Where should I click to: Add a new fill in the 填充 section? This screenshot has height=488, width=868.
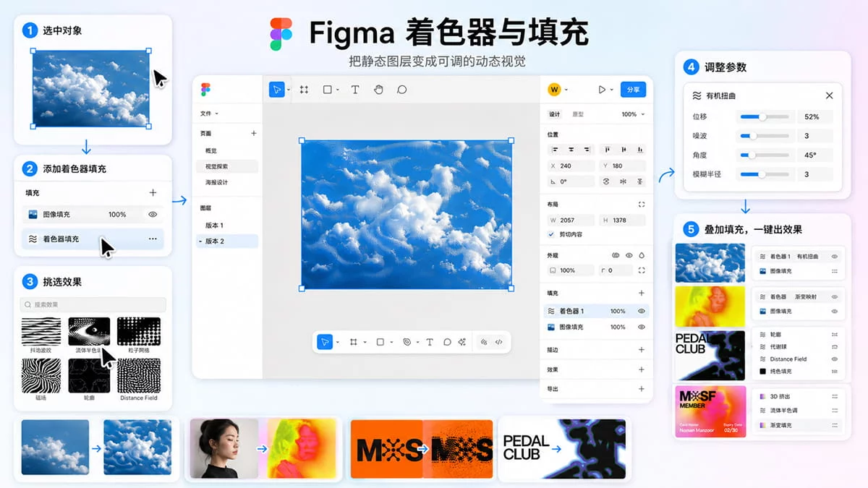click(641, 294)
